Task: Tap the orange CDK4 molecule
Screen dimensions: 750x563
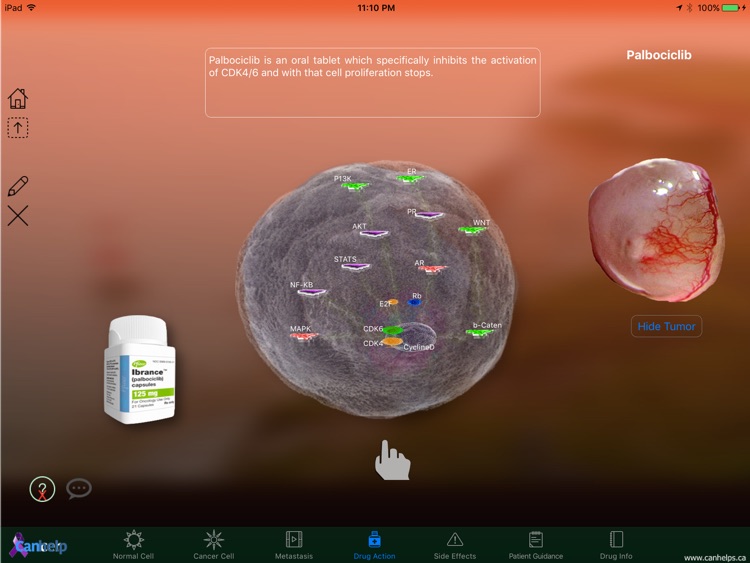Action: (393, 342)
